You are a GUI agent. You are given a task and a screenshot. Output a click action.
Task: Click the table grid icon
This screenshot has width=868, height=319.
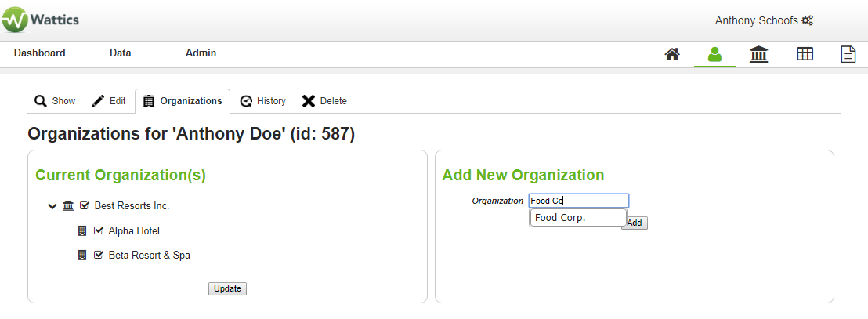(x=805, y=54)
